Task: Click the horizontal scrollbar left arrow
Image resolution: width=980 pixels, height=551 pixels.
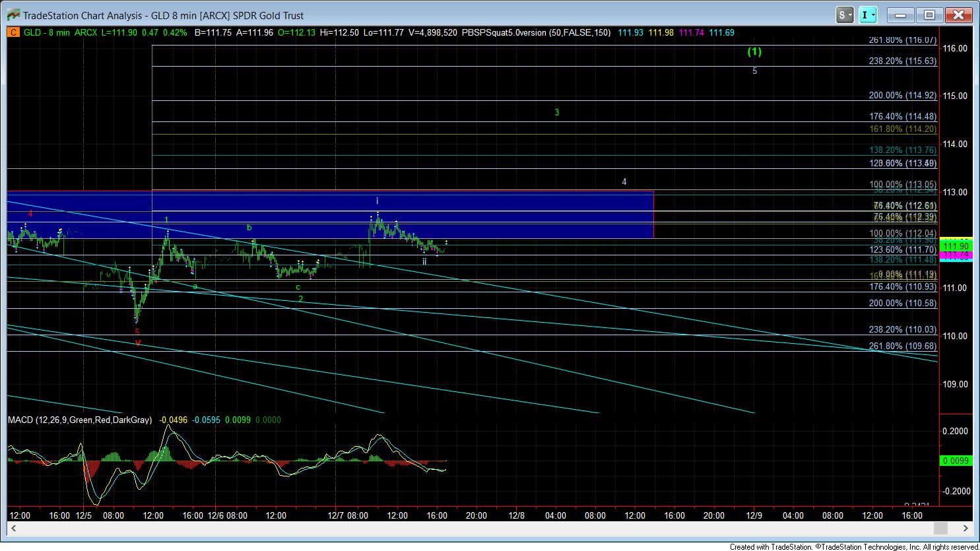Action: point(12,528)
